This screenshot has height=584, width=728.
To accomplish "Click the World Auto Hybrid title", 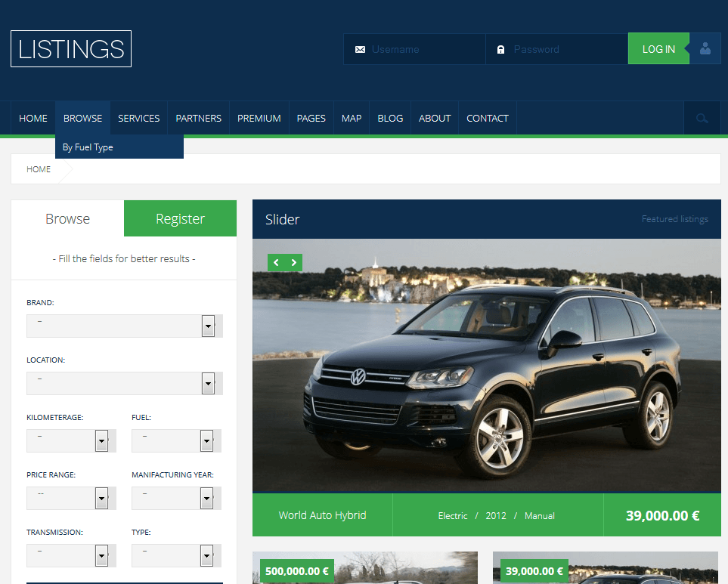I will pos(322,515).
